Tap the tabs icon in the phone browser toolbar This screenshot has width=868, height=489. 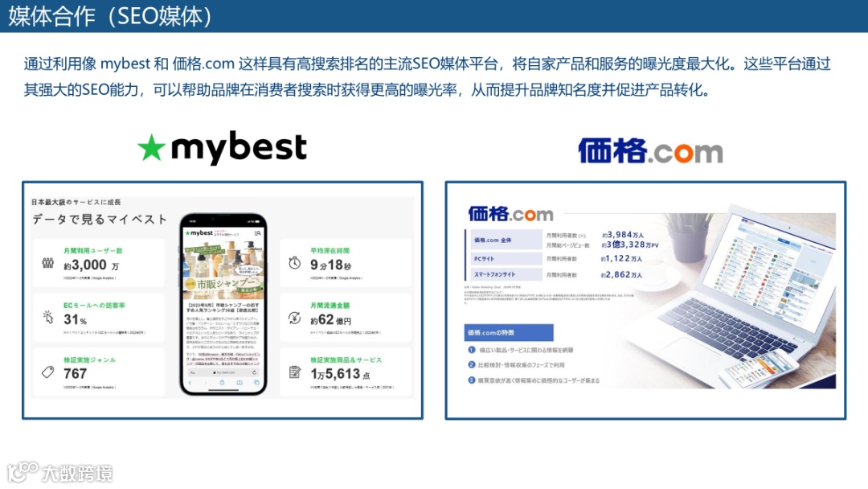pyautogui.click(x=256, y=383)
